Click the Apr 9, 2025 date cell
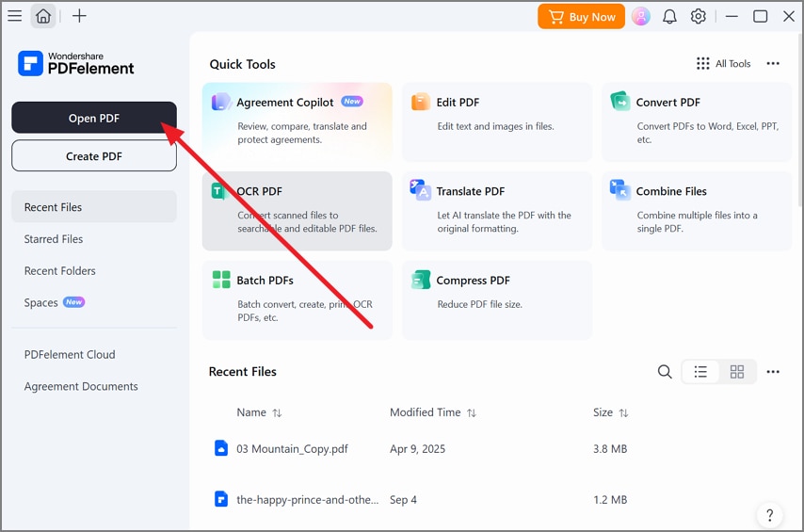Screen dimensions: 804x532 point(417,449)
